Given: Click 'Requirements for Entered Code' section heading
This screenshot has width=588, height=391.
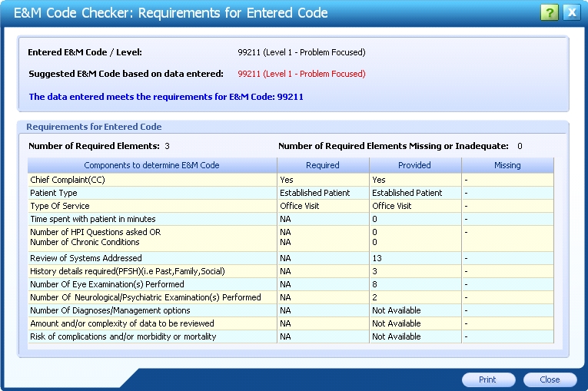Looking at the screenshot, I should coord(94,127).
